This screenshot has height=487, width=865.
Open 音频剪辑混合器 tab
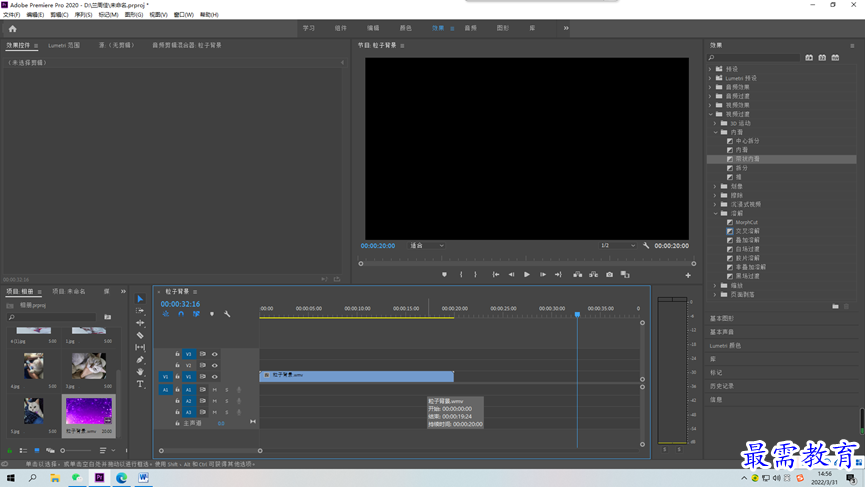[x=186, y=45]
